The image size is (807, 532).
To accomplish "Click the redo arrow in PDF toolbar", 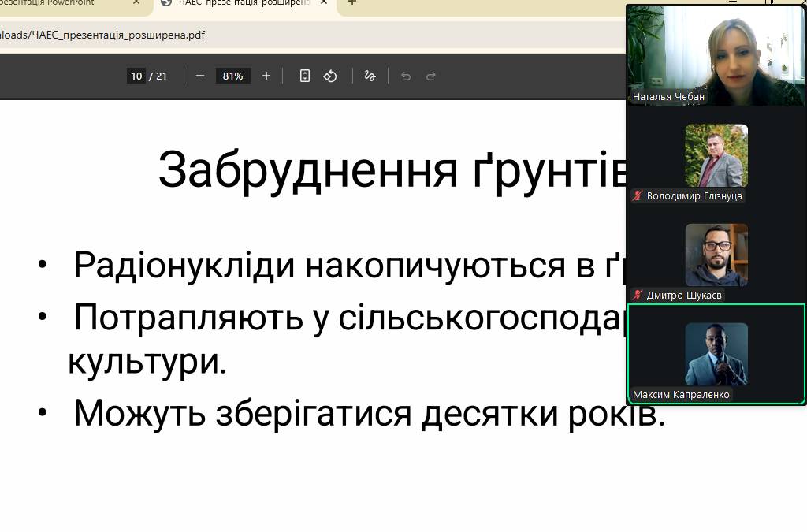I will (431, 76).
